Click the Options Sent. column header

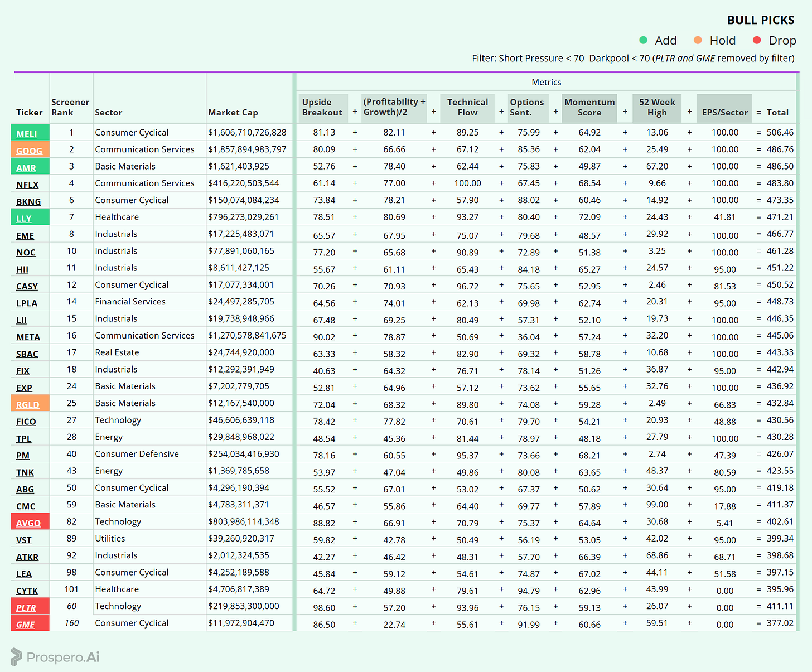click(x=528, y=107)
